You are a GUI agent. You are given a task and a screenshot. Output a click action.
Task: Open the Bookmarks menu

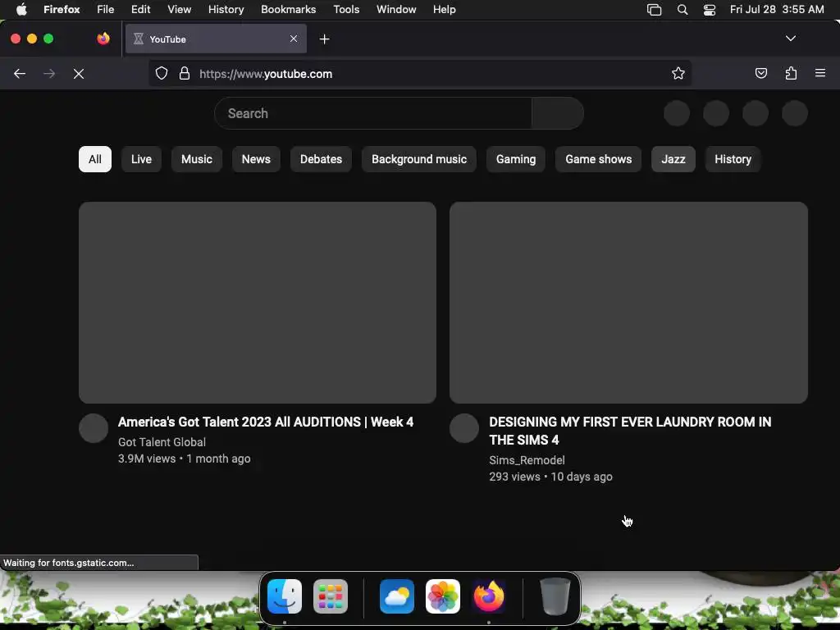tap(288, 9)
